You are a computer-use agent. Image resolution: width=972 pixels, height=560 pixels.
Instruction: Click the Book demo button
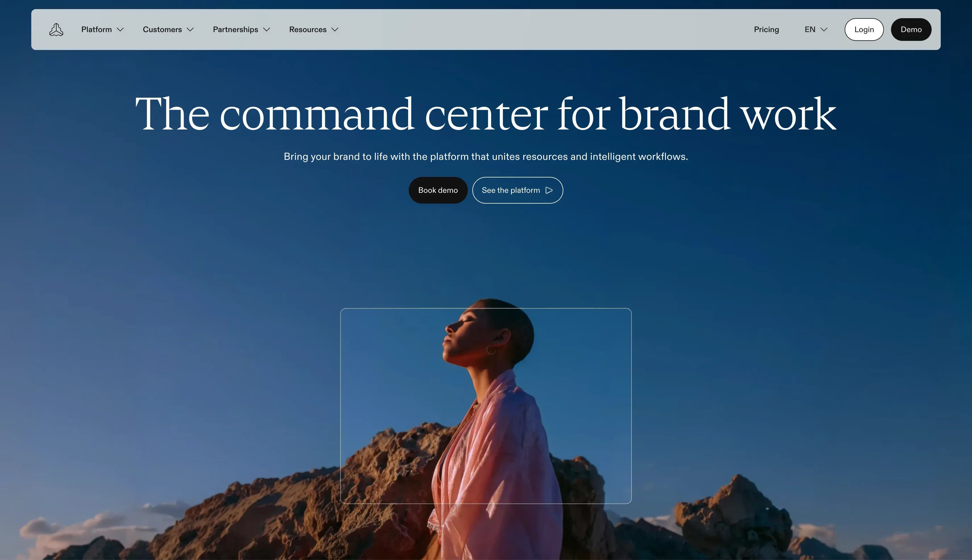click(438, 190)
